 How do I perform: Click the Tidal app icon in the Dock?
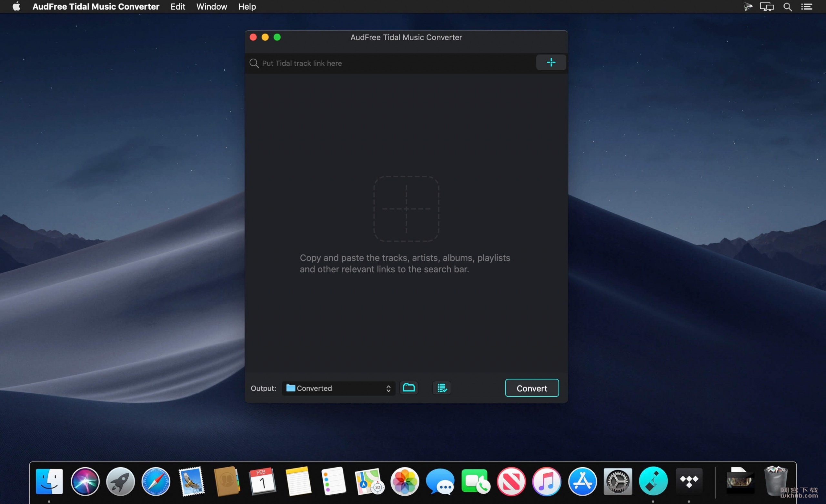[689, 481]
